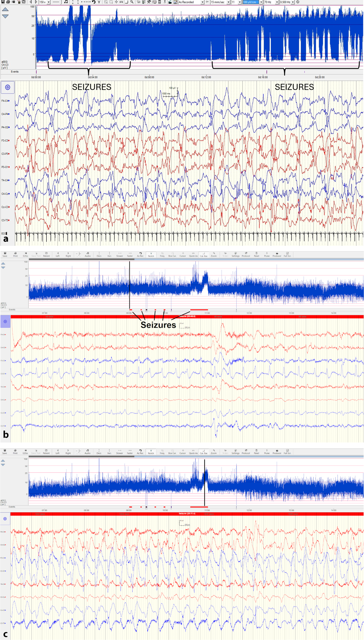Toggle Notch filter in panel c toolbar
The width and height of the screenshot is (364, 640).
pyautogui.click(x=151, y=451)
